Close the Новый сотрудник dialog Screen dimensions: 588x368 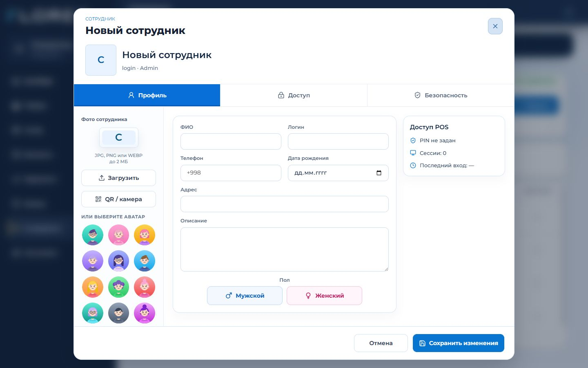pyautogui.click(x=495, y=26)
